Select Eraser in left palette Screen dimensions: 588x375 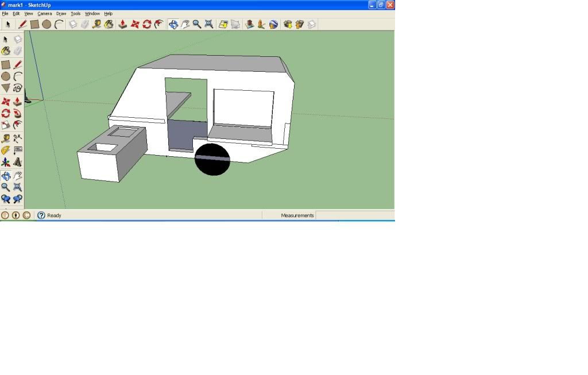18,51
